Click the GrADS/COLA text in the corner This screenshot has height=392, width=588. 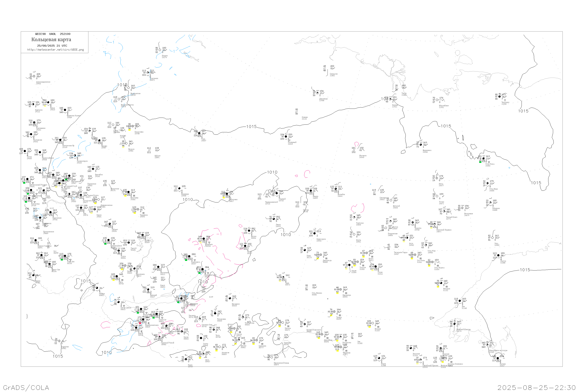[x=26, y=387]
